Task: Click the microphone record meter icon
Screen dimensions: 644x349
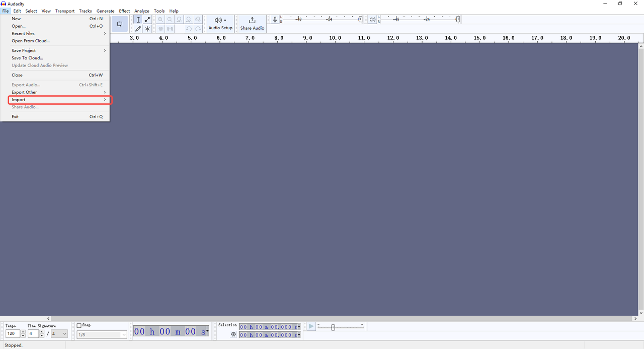Action: 275,20
